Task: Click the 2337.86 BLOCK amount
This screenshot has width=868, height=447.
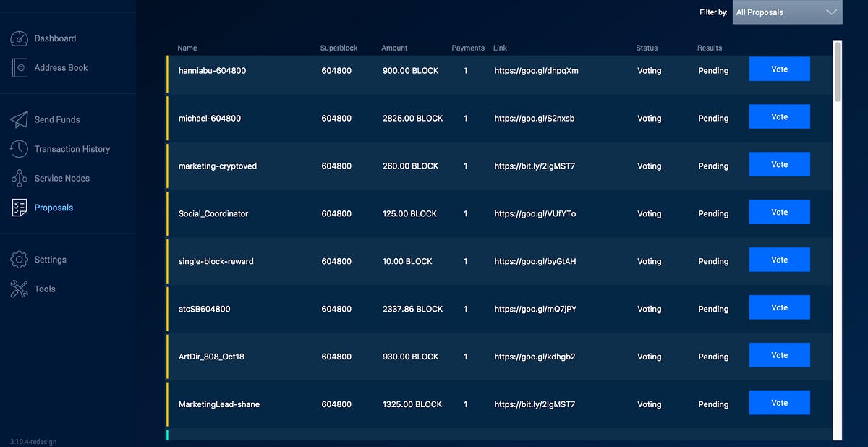Action: [x=412, y=310]
